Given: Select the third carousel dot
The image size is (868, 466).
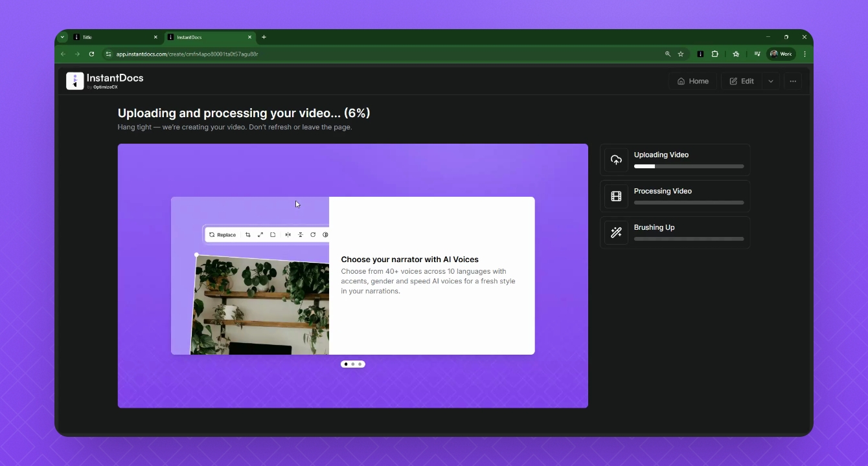Looking at the screenshot, I should point(360,364).
